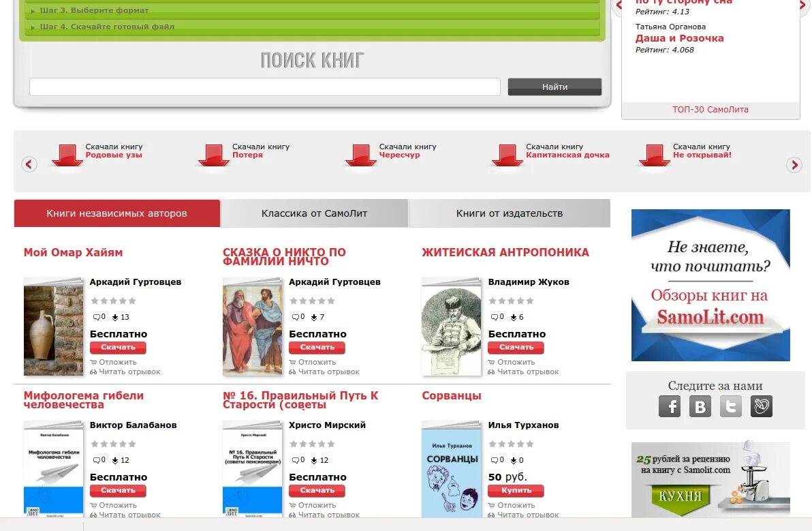Focus the book search input field
The height and width of the screenshot is (531, 812).
coord(264,87)
